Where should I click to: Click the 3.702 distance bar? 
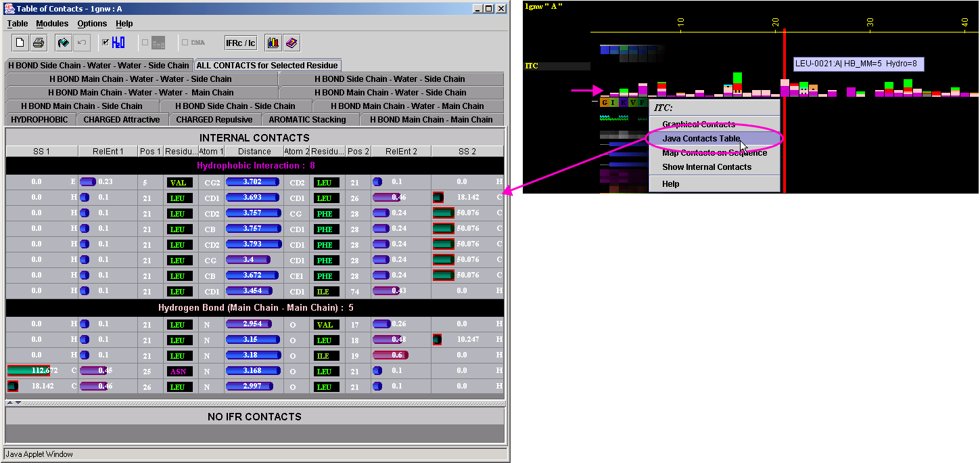click(252, 182)
